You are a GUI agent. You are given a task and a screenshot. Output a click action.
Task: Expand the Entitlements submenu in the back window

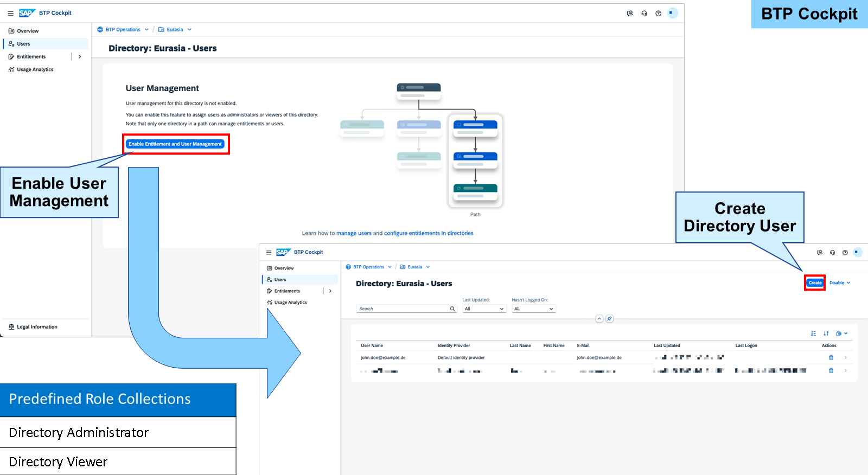point(80,56)
